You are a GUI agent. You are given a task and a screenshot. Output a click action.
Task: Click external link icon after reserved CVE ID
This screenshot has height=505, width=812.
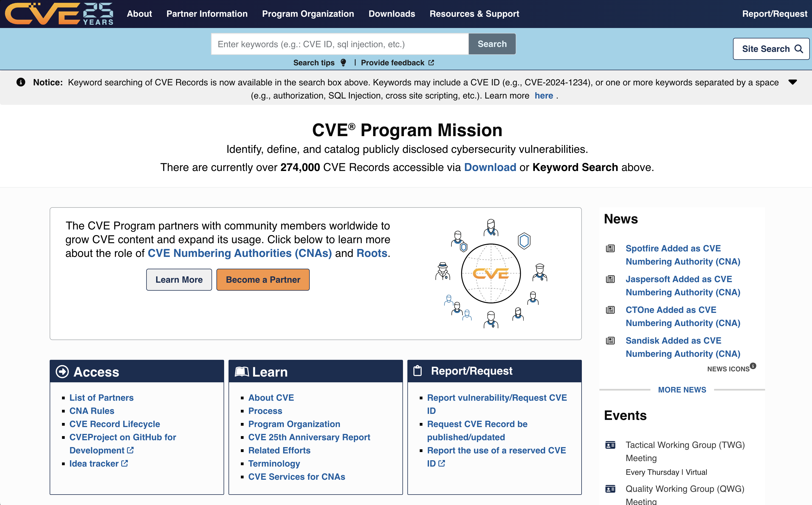pyautogui.click(x=442, y=463)
